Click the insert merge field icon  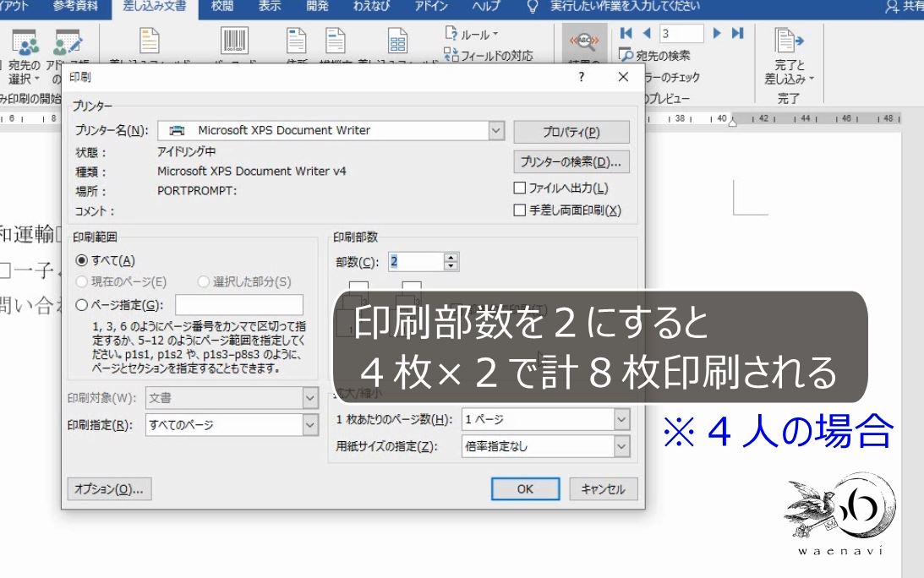pyautogui.click(x=397, y=41)
